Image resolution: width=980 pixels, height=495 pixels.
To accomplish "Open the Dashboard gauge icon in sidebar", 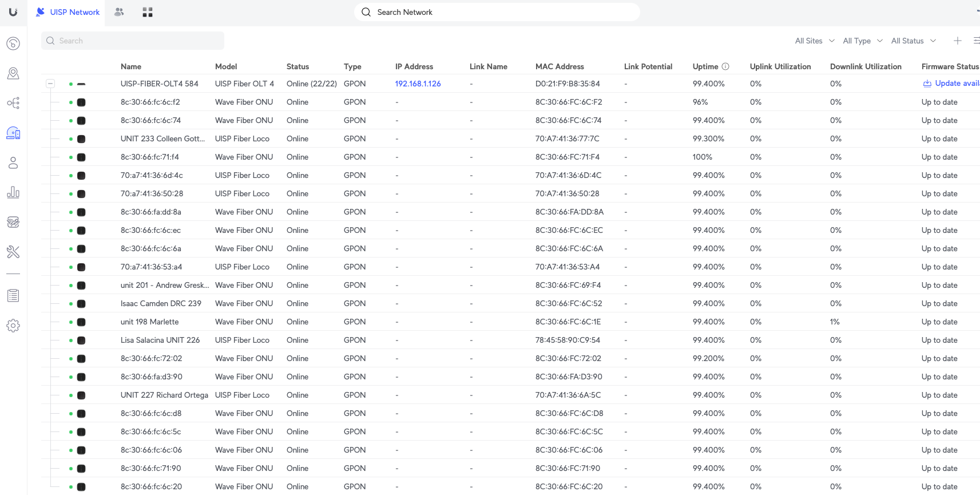I will pos(13,43).
